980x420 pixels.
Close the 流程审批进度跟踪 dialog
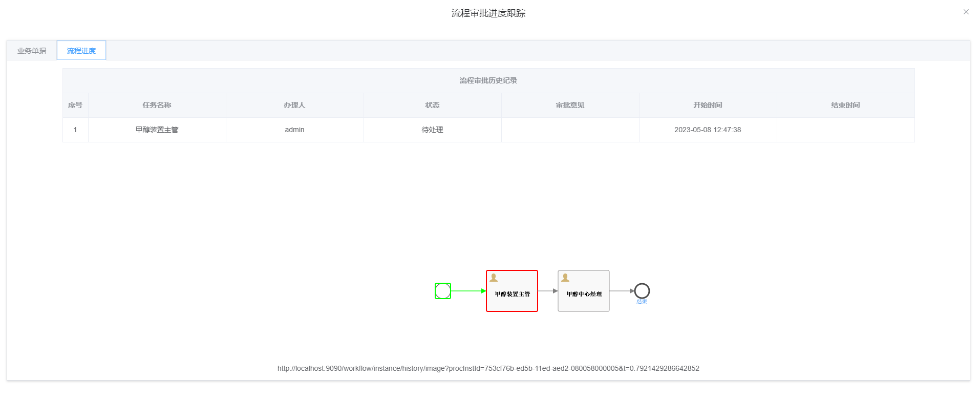(x=966, y=12)
